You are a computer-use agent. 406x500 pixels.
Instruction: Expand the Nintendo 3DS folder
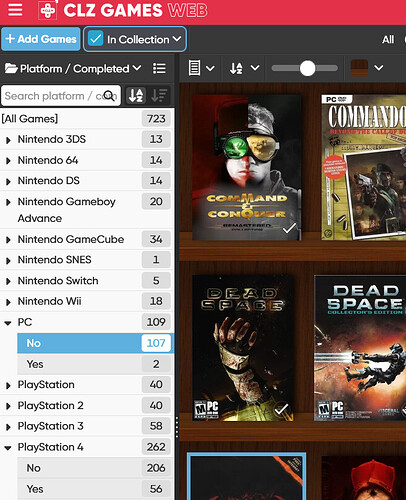coord(8,140)
